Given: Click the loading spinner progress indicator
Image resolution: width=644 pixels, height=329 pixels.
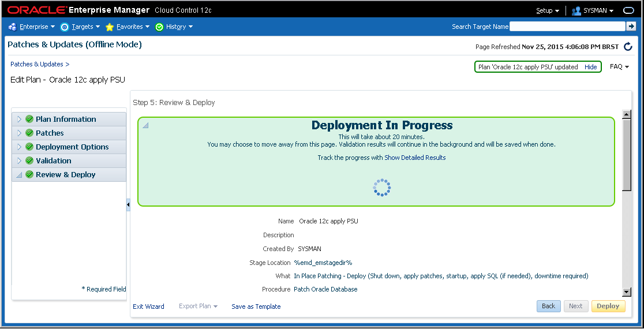Looking at the screenshot, I should coord(382,187).
